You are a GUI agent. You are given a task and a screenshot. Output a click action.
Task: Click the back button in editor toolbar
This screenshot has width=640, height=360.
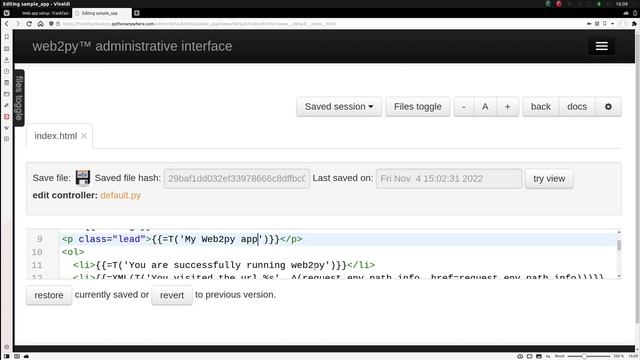coord(540,107)
